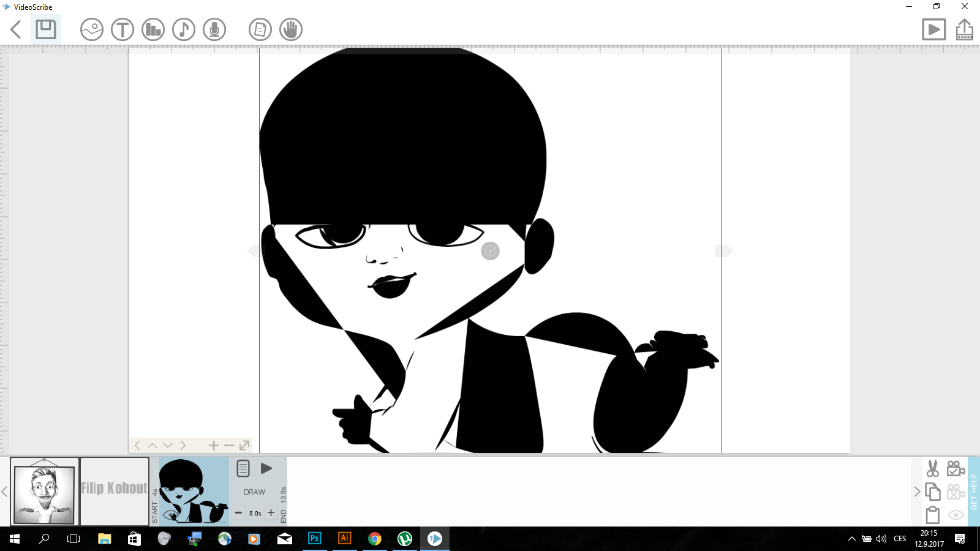This screenshot has height=551, width=980.
Task: Record a voiceover with microphone icon
Action: click(x=214, y=29)
